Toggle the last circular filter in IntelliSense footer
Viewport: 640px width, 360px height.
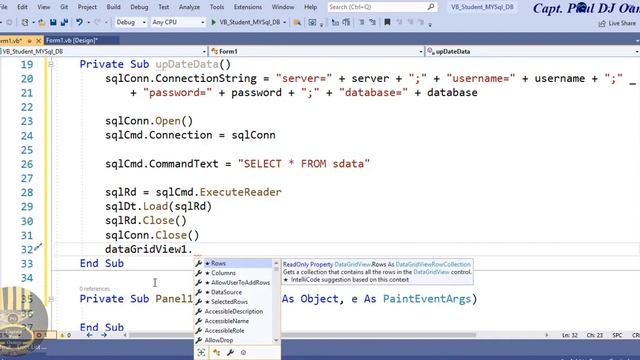pyautogui.click(x=244, y=352)
